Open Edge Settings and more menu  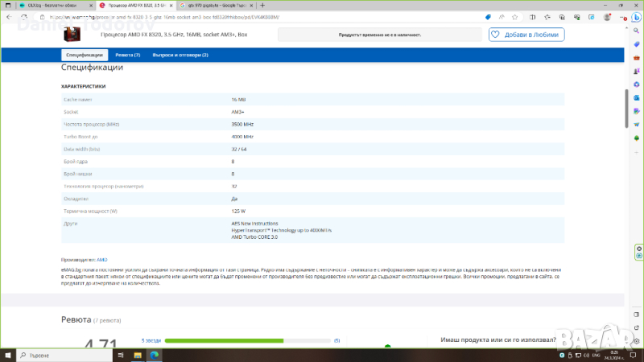coord(621,15)
